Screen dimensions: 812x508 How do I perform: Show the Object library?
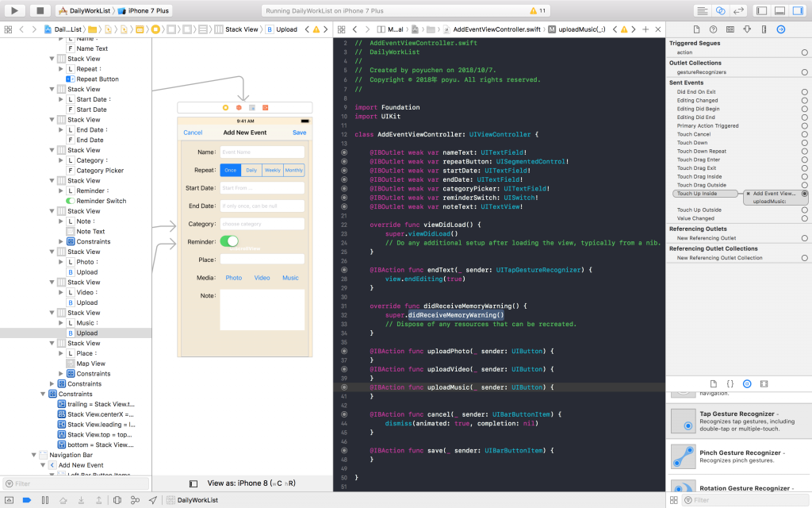tap(747, 384)
